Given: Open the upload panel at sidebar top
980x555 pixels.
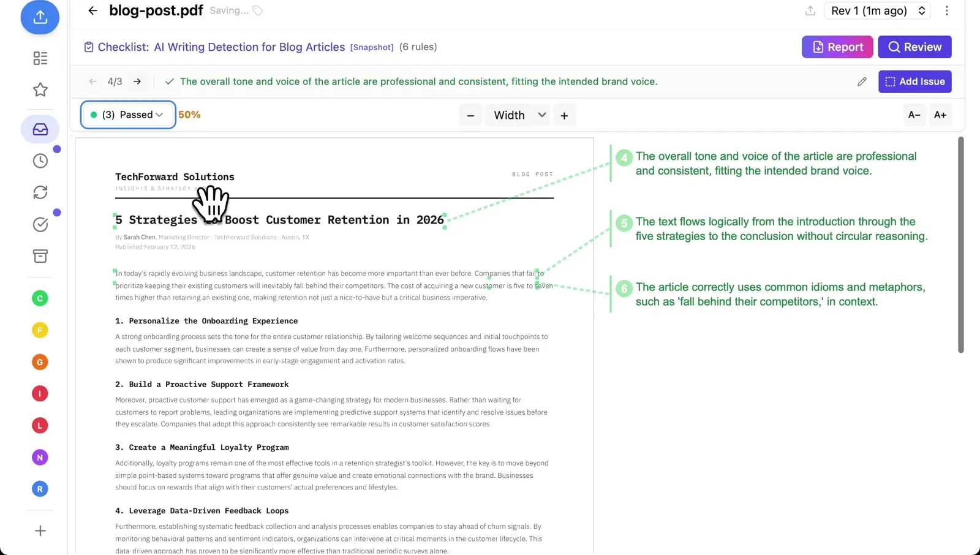Looking at the screenshot, I should 40,18.
